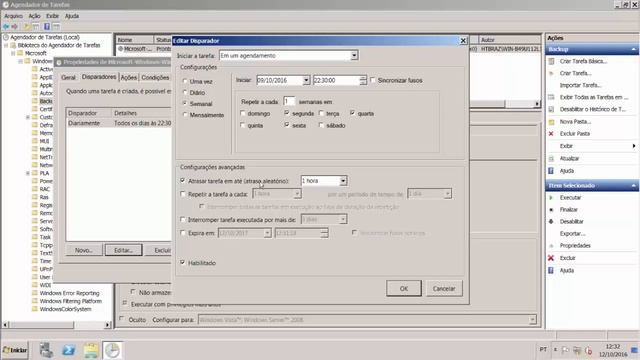Open the Configurar para dropdown
This screenshot has height=360, width=640.
(x=532, y=320)
